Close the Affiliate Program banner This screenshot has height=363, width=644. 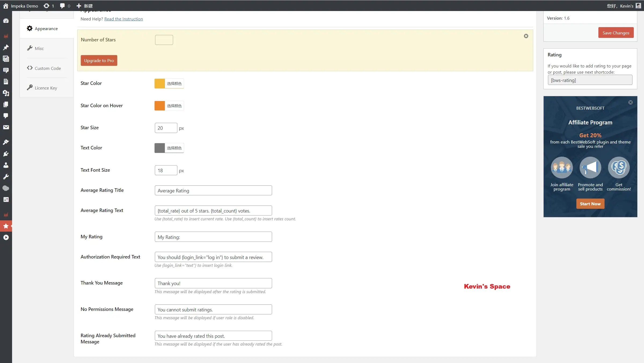630,102
